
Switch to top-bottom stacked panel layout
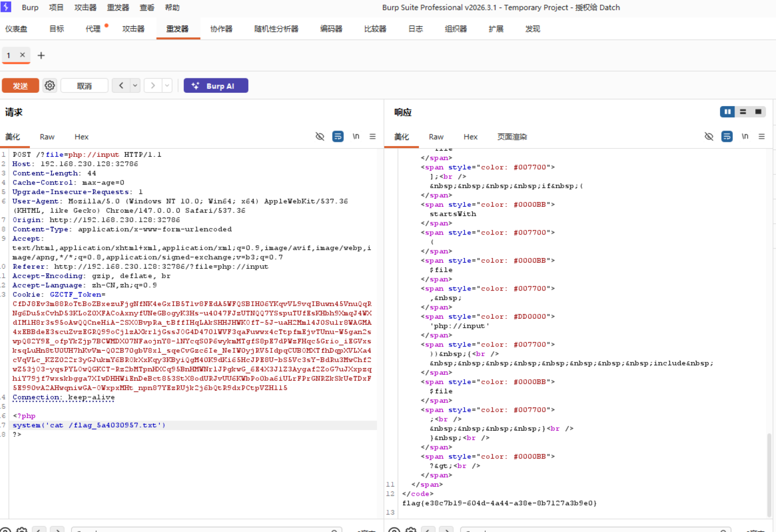pyautogui.click(x=743, y=112)
